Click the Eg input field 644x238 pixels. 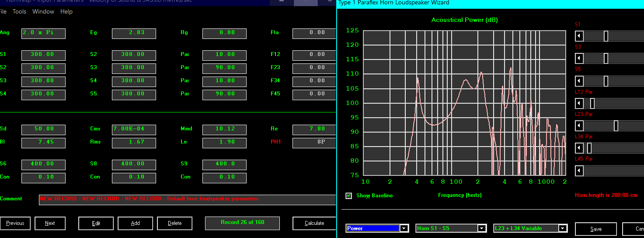point(134,34)
